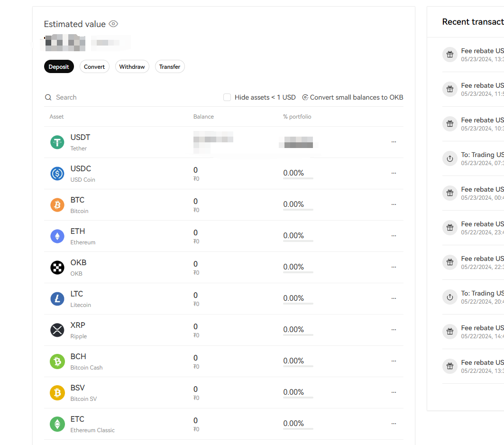Open more options for LTC row
Screen dimensions: 504x445
point(394,298)
